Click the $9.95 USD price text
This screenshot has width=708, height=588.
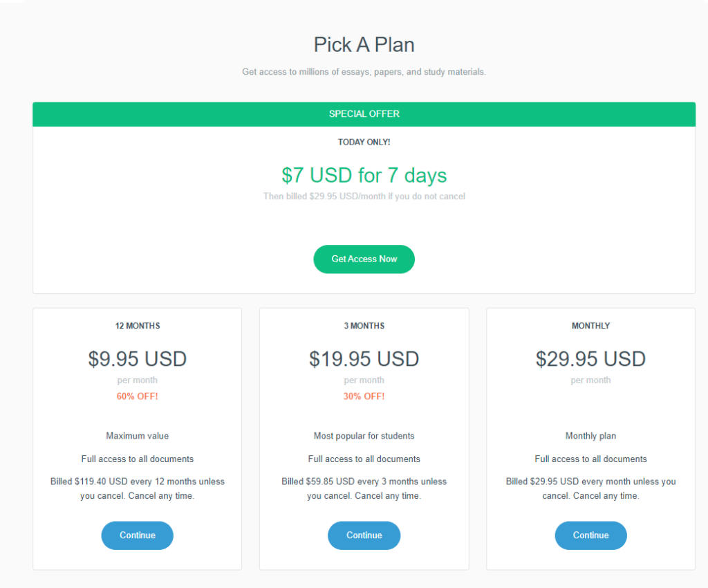click(137, 358)
